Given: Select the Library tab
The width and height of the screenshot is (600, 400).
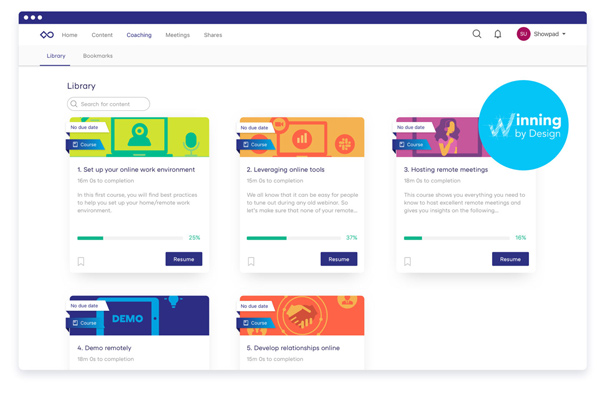Looking at the screenshot, I should click(x=56, y=56).
